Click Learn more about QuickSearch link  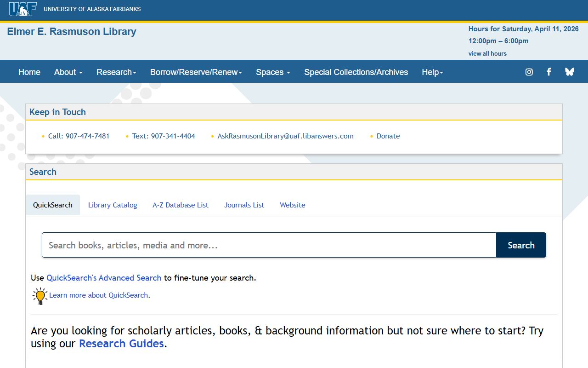[99, 295]
